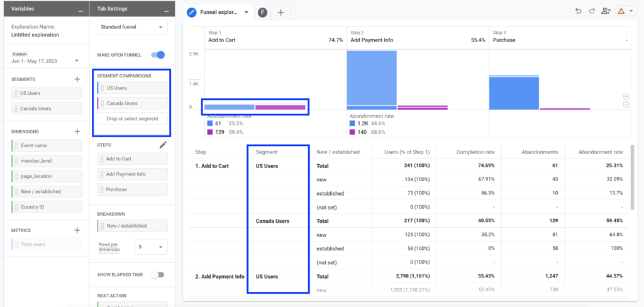The height and width of the screenshot is (307, 644).
Task: Click the purple Canada Users bar in Step 1
Action: [x=280, y=108]
